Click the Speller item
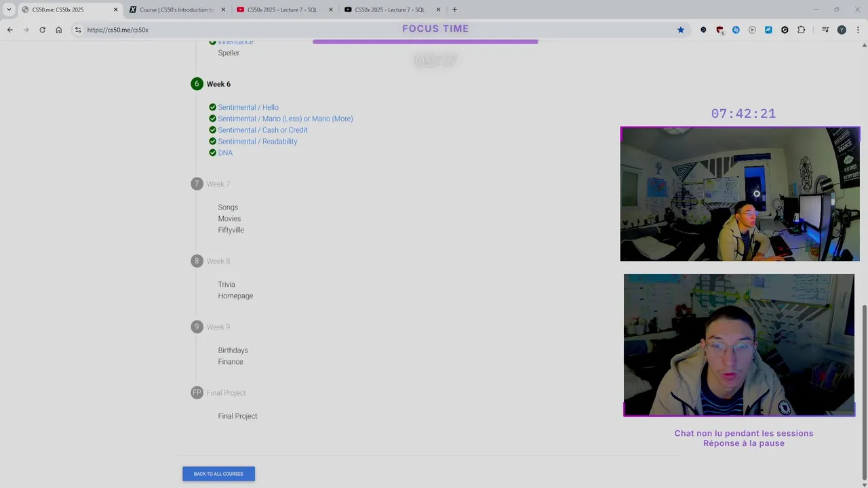This screenshot has width=868, height=488. [x=229, y=53]
